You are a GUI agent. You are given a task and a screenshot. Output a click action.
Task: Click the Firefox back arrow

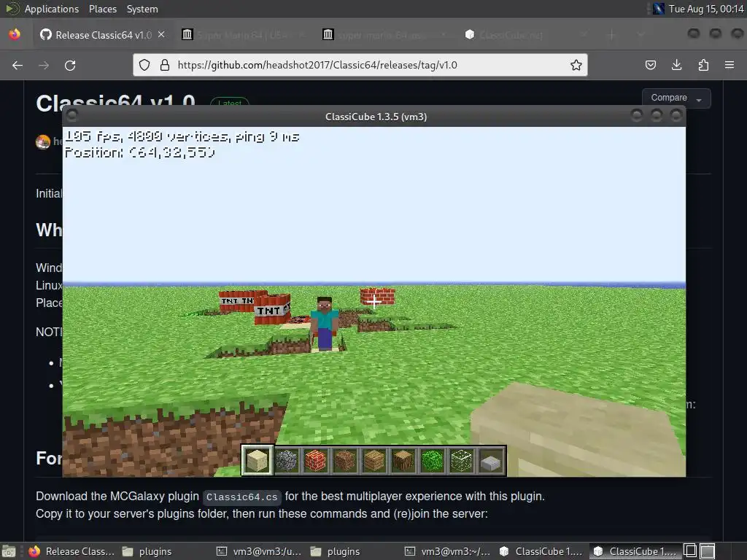click(18, 65)
